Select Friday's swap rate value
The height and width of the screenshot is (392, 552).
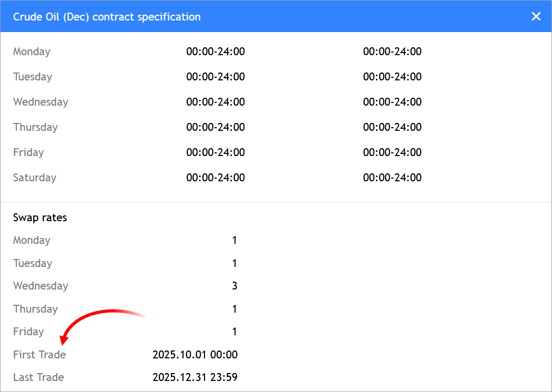[x=234, y=332]
